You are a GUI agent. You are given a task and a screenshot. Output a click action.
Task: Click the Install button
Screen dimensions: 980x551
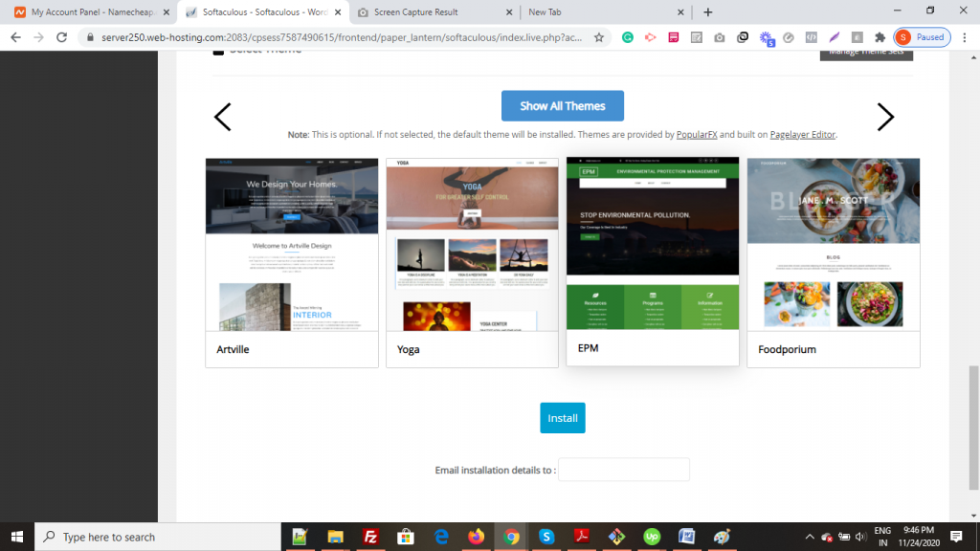coord(562,417)
